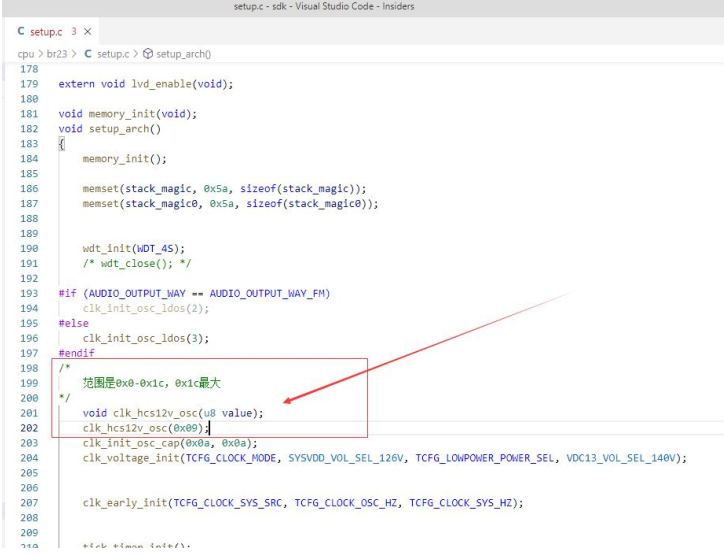Open the cpu breadcrumb folder

tap(26, 54)
